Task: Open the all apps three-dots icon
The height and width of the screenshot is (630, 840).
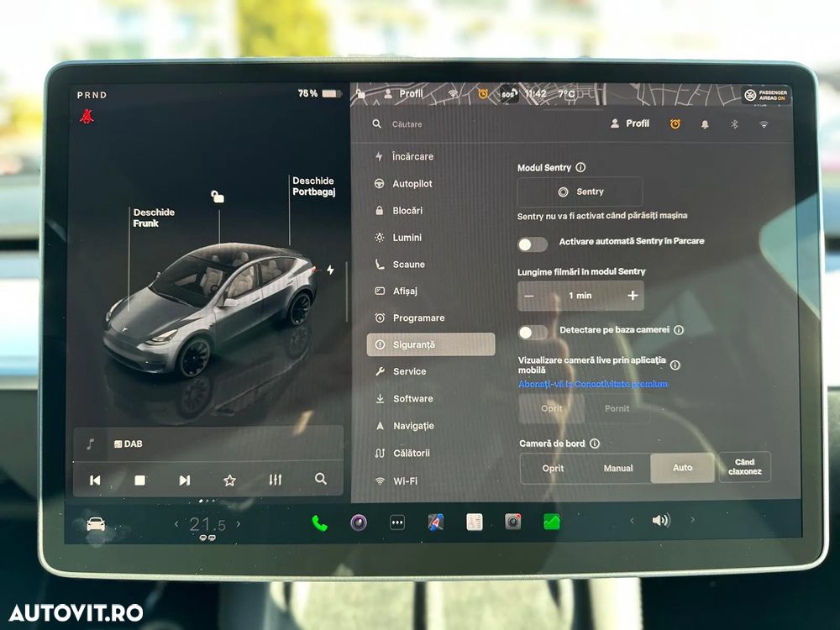Action: click(397, 522)
